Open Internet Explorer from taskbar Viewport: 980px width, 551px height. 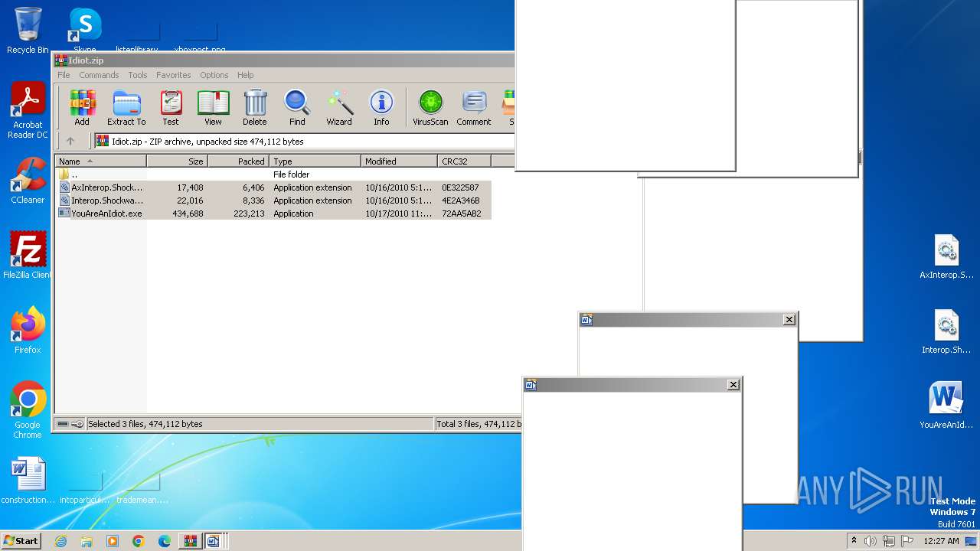(60, 541)
